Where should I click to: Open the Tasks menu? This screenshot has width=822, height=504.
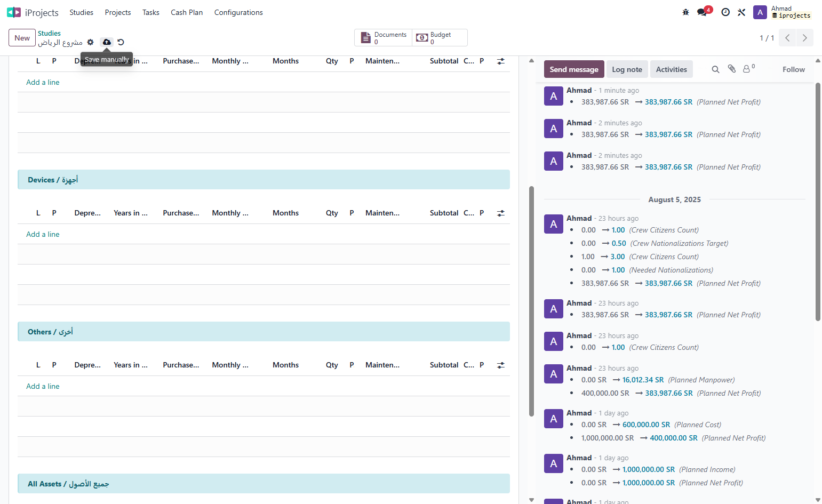pos(151,12)
